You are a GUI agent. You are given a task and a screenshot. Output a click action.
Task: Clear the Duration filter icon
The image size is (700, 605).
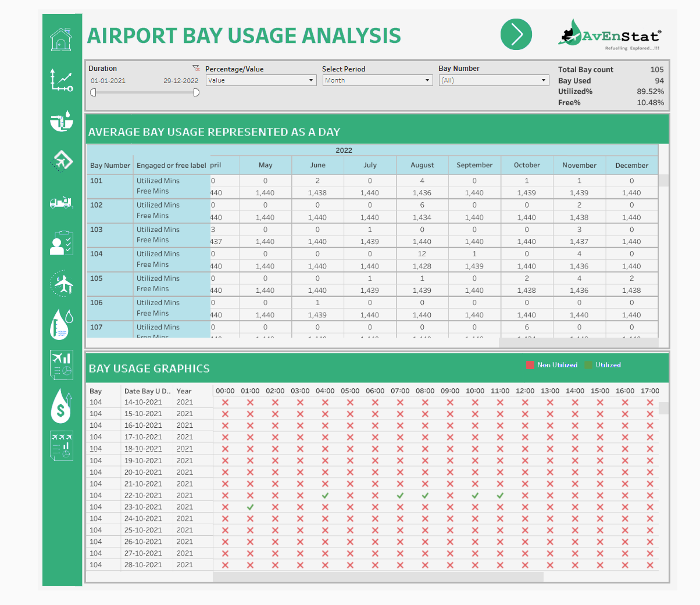[196, 68]
